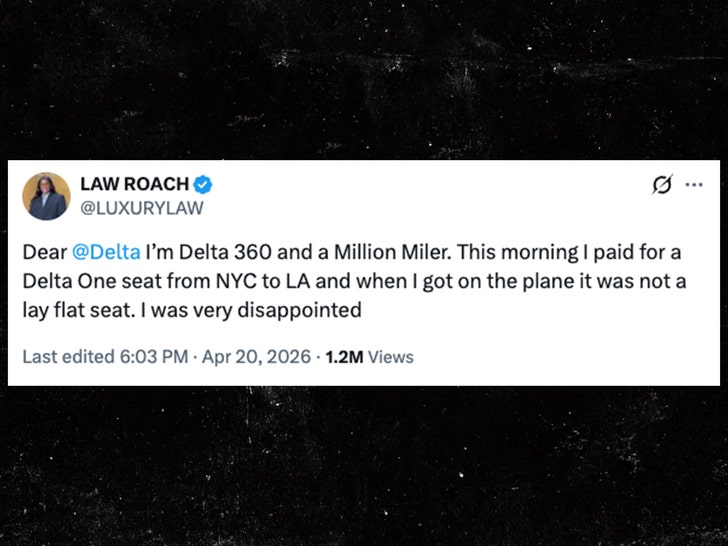Click the 1.2M view count

(344, 357)
